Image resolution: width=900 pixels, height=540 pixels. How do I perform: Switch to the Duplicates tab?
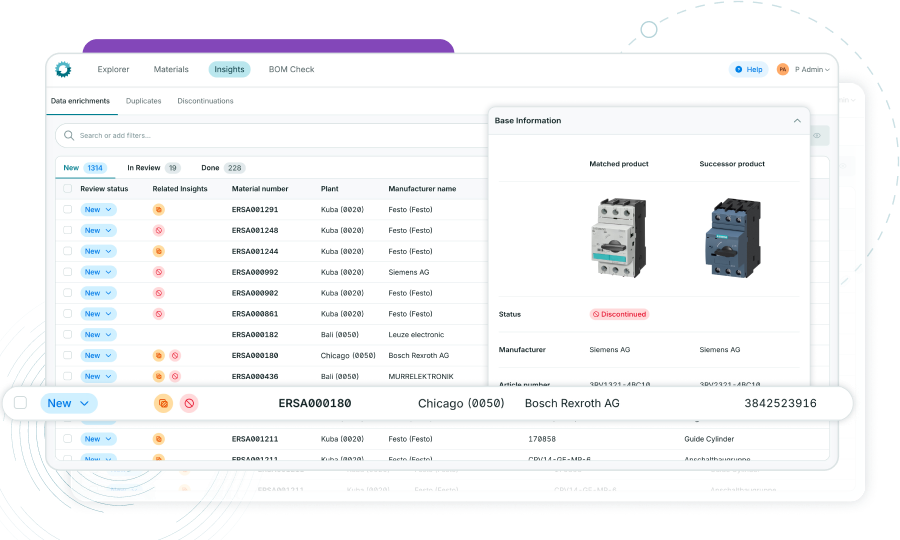[143, 101]
